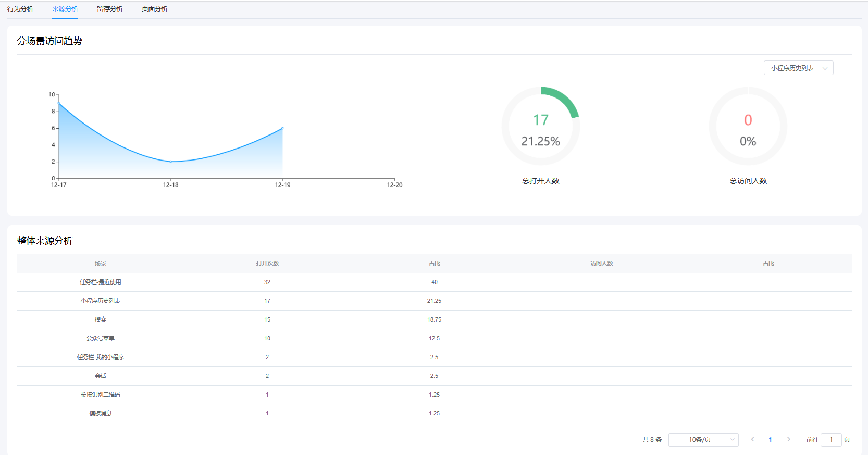Click the previous page arrow icon
Screen dimensions: 868x455
click(752, 440)
